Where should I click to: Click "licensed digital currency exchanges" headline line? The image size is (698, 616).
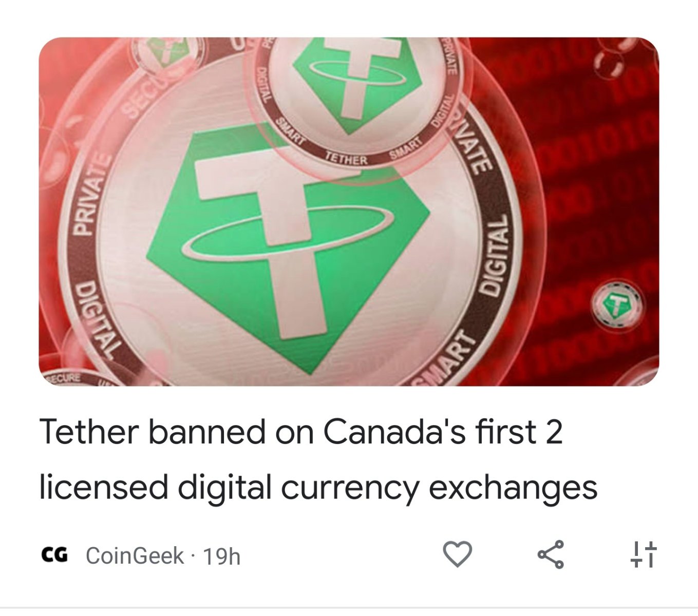click(x=318, y=487)
